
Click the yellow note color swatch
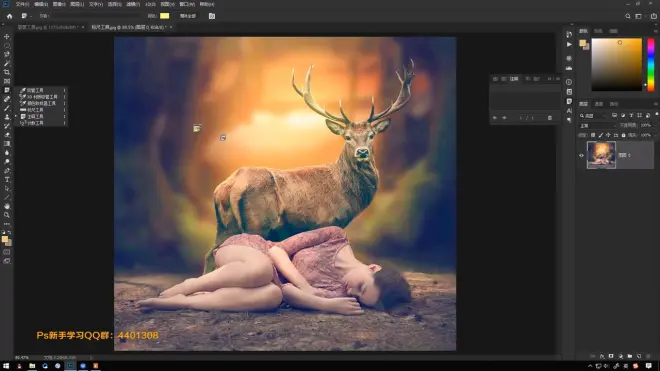point(165,16)
